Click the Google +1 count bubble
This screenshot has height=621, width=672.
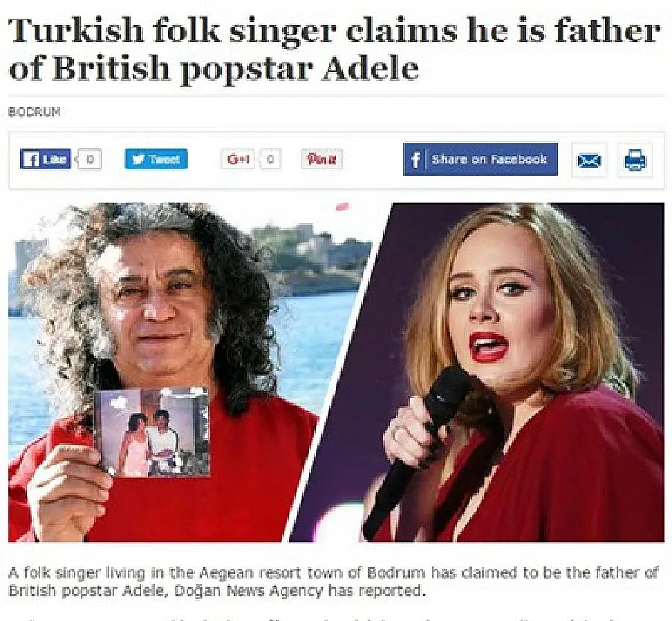[x=270, y=159]
